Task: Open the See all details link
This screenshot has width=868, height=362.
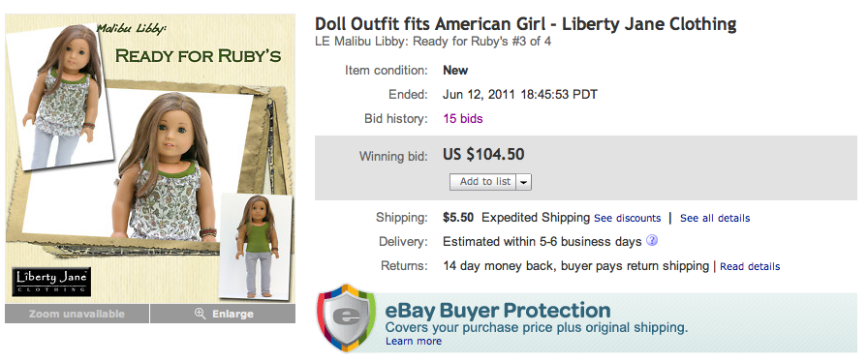Action: 715,218
